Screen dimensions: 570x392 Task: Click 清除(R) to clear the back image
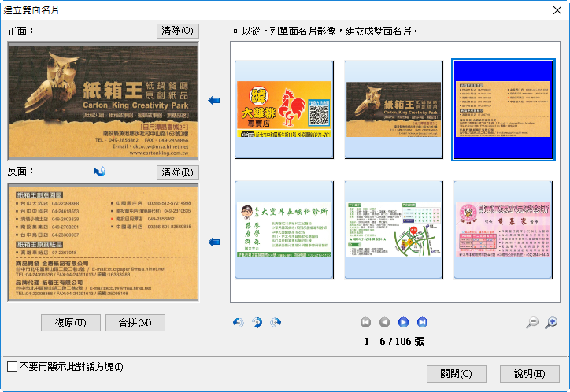[178, 172]
